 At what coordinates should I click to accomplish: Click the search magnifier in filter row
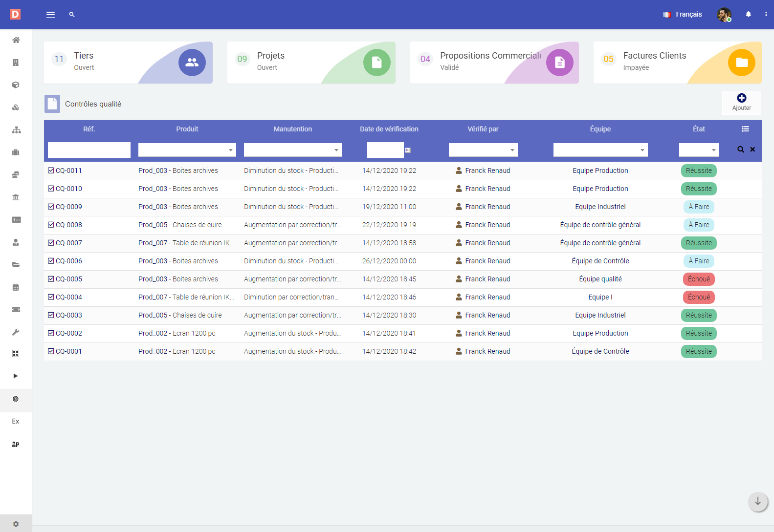(741, 149)
